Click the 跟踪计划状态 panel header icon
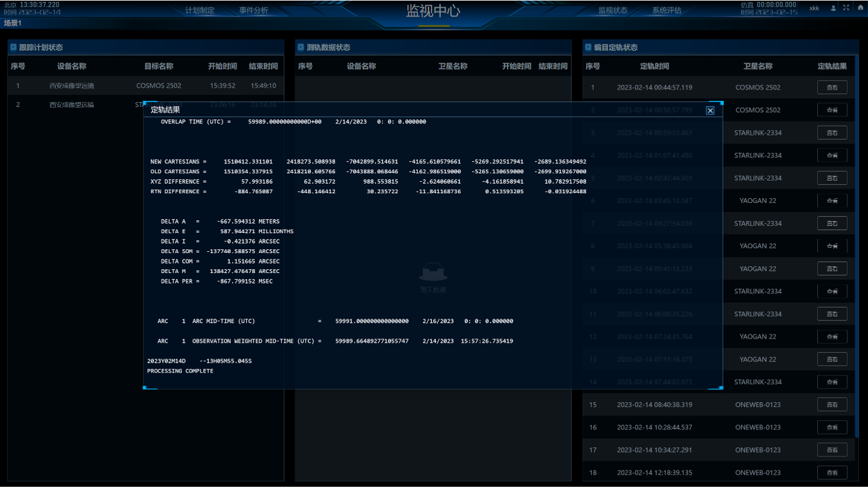Viewport: 868px width, 487px height. point(13,47)
